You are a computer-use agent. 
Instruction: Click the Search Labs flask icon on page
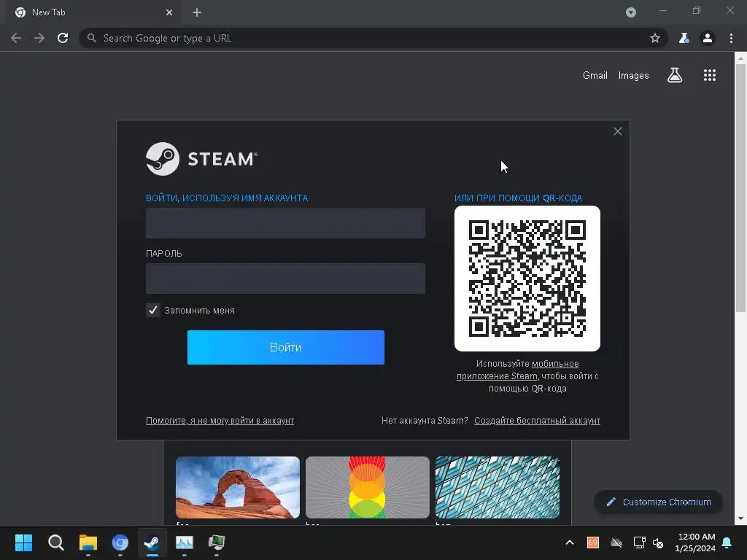pyautogui.click(x=675, y=75)
